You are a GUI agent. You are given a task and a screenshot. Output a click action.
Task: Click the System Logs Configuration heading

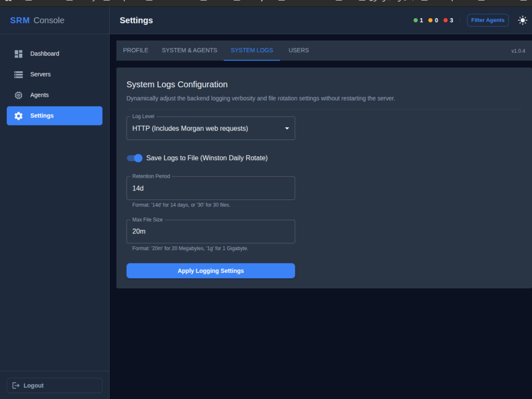coord(177,85)
